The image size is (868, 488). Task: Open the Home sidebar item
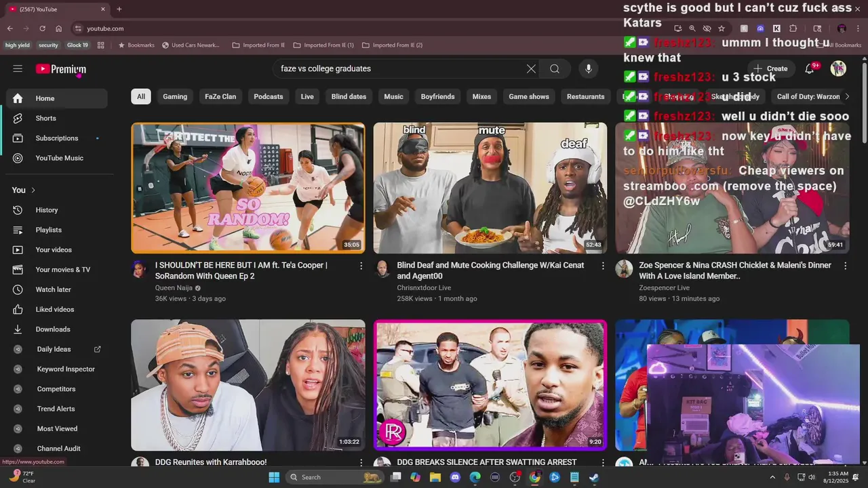[x=58, y=98]
